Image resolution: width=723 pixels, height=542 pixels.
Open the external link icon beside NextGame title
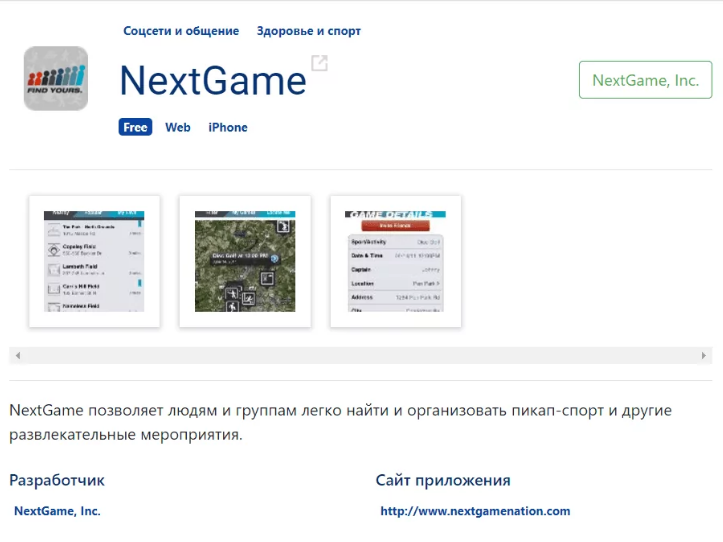(319, 63)
